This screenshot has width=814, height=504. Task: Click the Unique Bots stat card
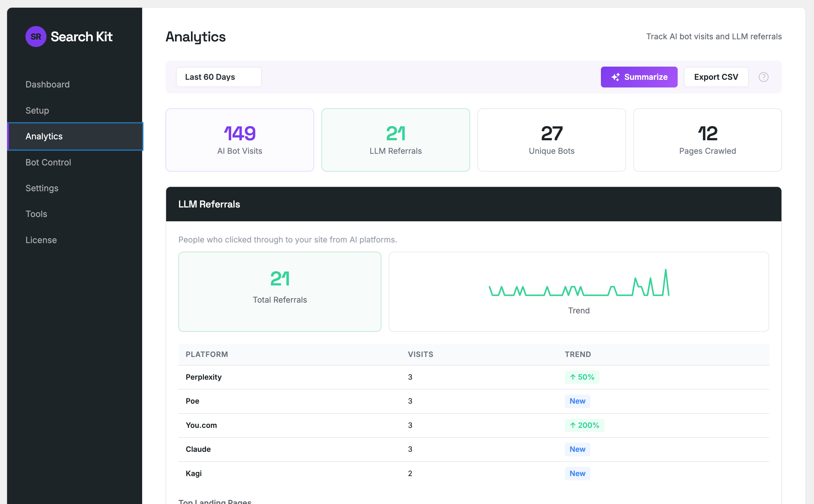pyautogui.click(x=551, y=140)
